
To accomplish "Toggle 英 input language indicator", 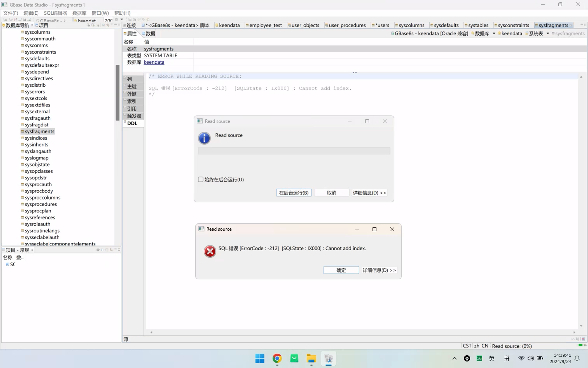I will (492, 358).
